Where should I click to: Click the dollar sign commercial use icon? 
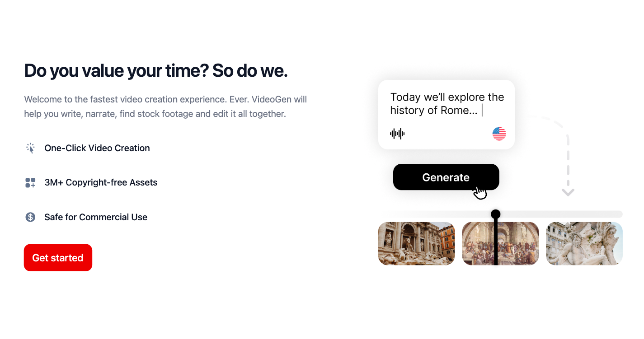click(x=30, y=217)
